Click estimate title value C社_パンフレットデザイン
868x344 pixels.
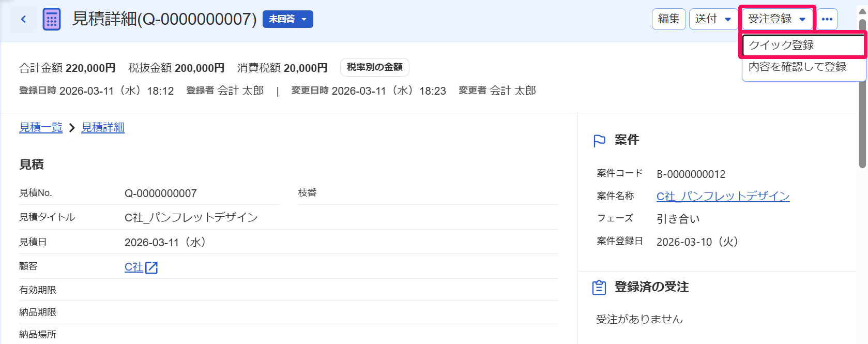[191, 217]
